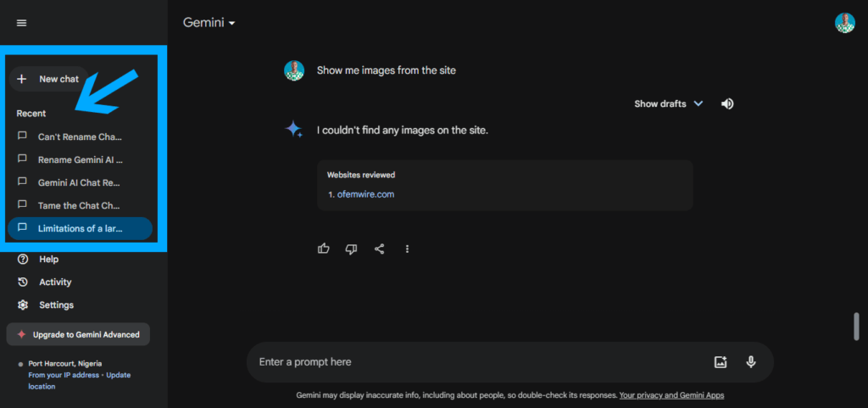The image size is (868, 408).
Task: Listen to response with speaker icon
Action: [x=727, y=103]
